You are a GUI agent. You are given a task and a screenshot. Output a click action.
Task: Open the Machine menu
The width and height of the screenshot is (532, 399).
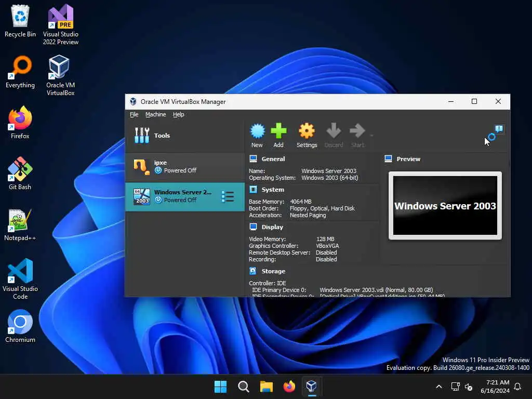(156, 114)
